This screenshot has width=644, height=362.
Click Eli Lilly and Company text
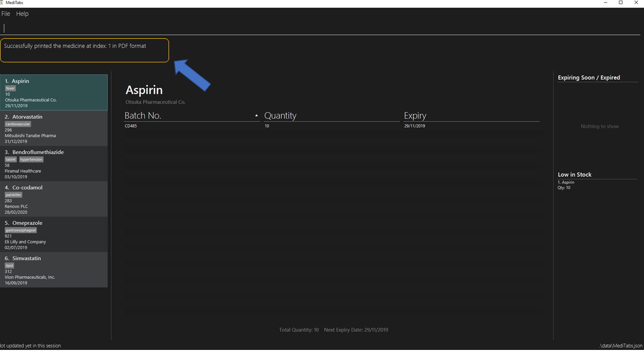[x=26, y=242]
